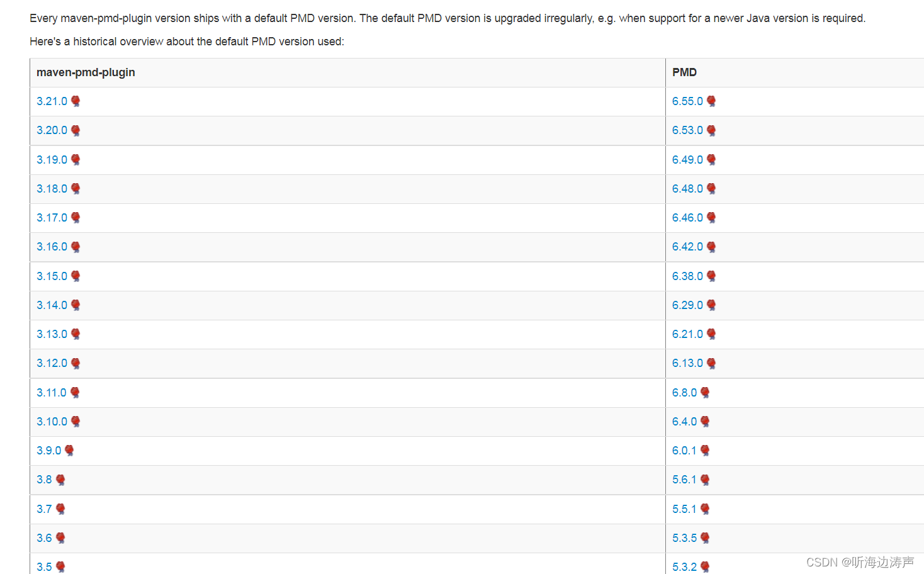The image size is (924, 574).
Task: Click external-link icon beside PMD 6.53.0
Action: [x=711, y=130]
